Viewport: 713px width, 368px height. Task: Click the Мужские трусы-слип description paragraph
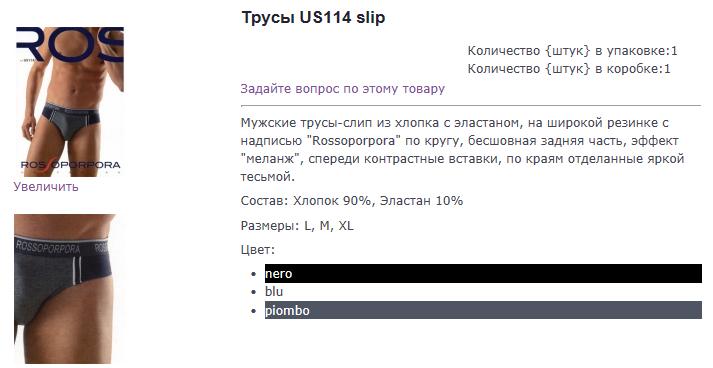click(x=462, y=150)
